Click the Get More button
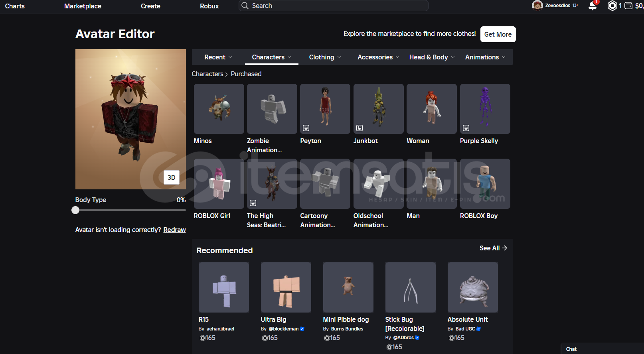The image size is (644, 354). coord(498,34)
